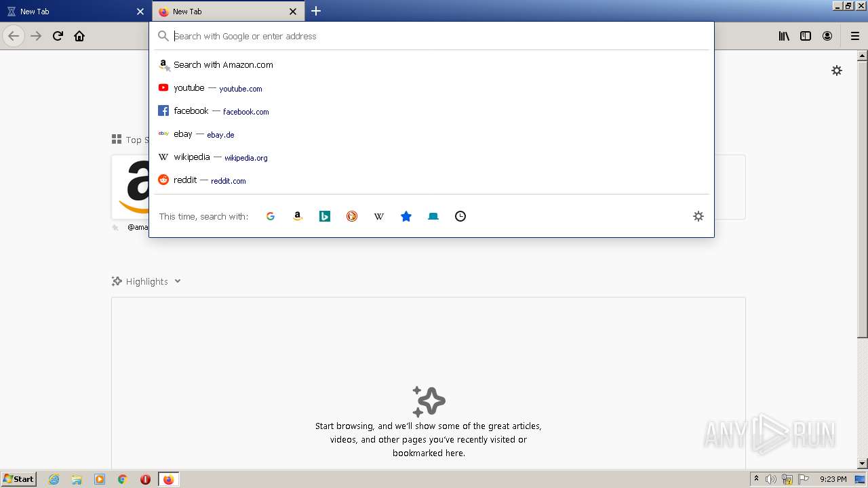
Task: Go back with the back arrow button
Action: [14, 36]
